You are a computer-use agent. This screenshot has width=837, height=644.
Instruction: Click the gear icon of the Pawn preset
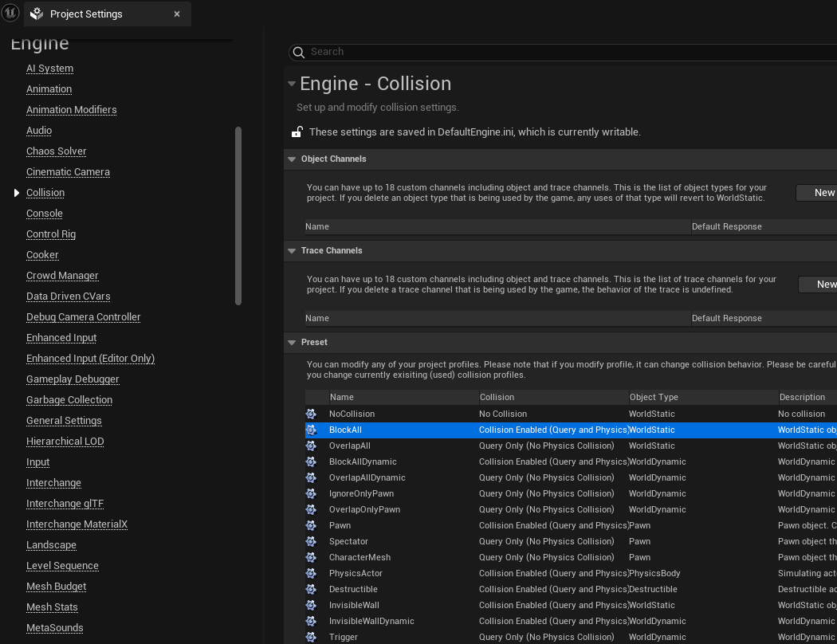(311, 525)
